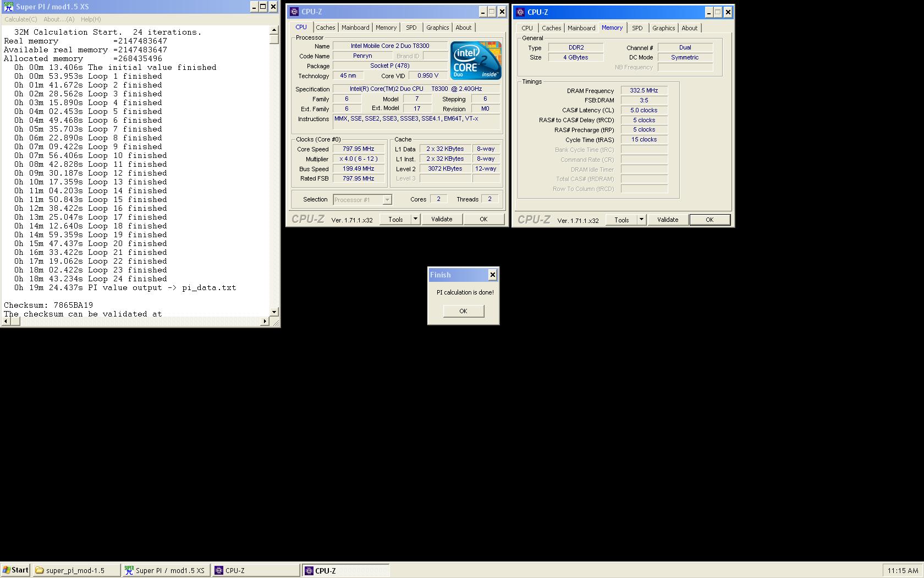Select Mainboard tab in right CPU-Z window
The image size is (924, 578).
[x=581, y=28]
